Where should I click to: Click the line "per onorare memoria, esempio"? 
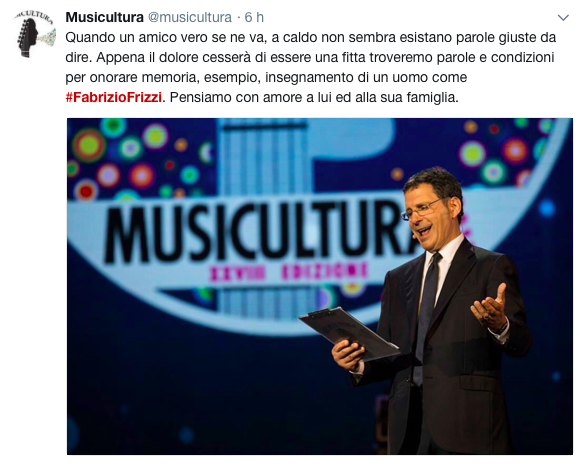click(266, 77)
